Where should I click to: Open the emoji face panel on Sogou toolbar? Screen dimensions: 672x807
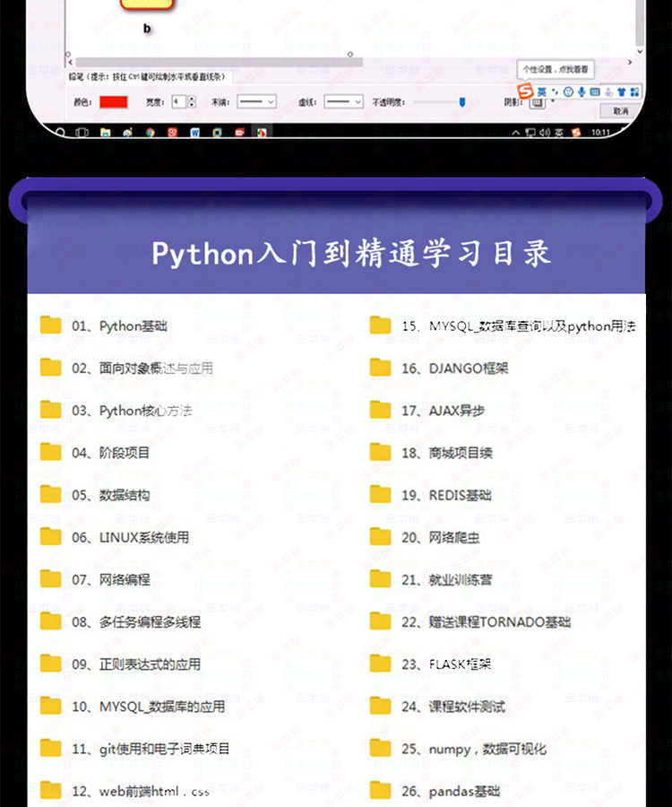click(x=568, y=92)
